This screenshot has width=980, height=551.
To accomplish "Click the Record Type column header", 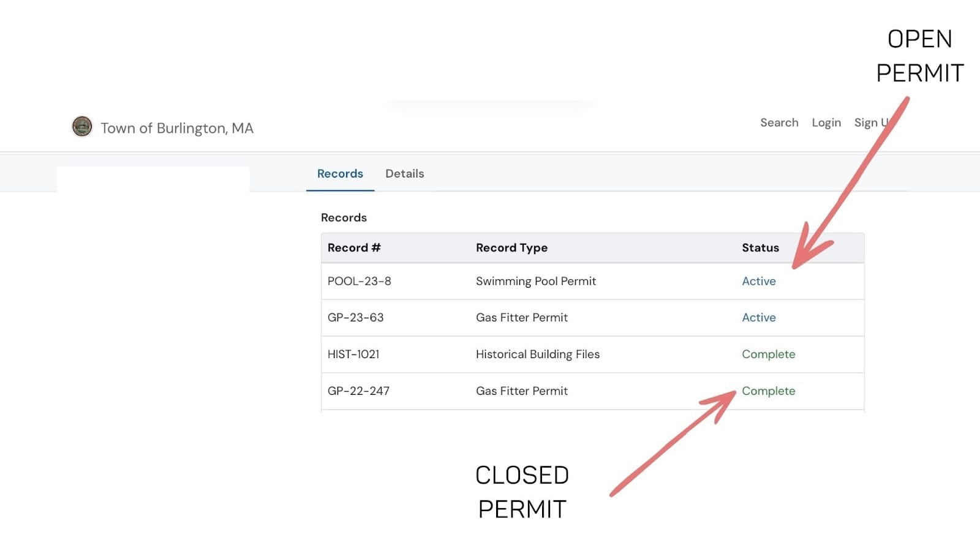I will [x=511, y=248].
